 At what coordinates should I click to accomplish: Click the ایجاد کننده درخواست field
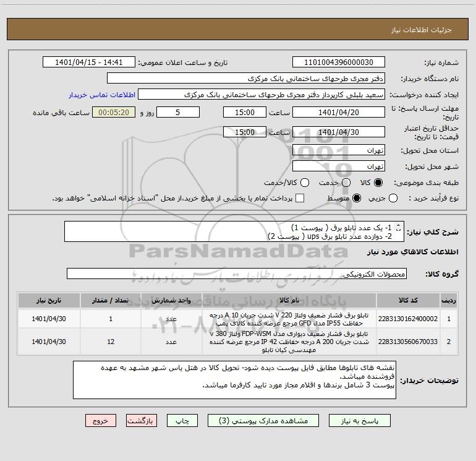click(x=261, y=94)
